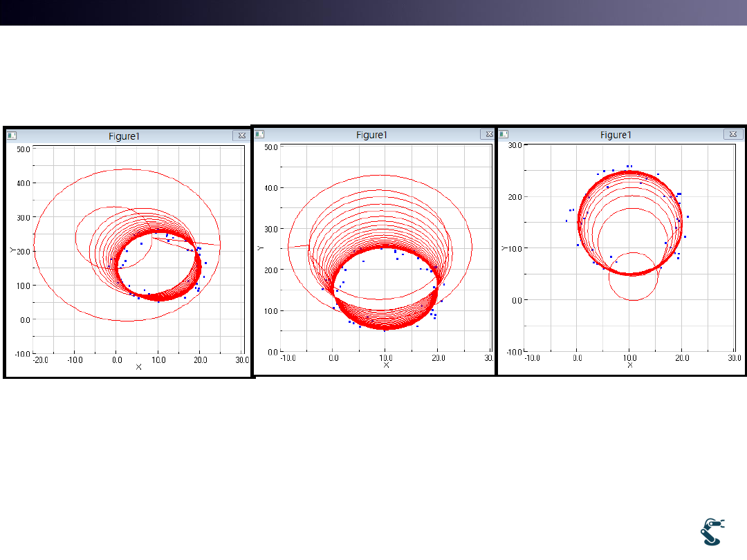Click the left Figure1 window system icon

click(x=12, y=136)
